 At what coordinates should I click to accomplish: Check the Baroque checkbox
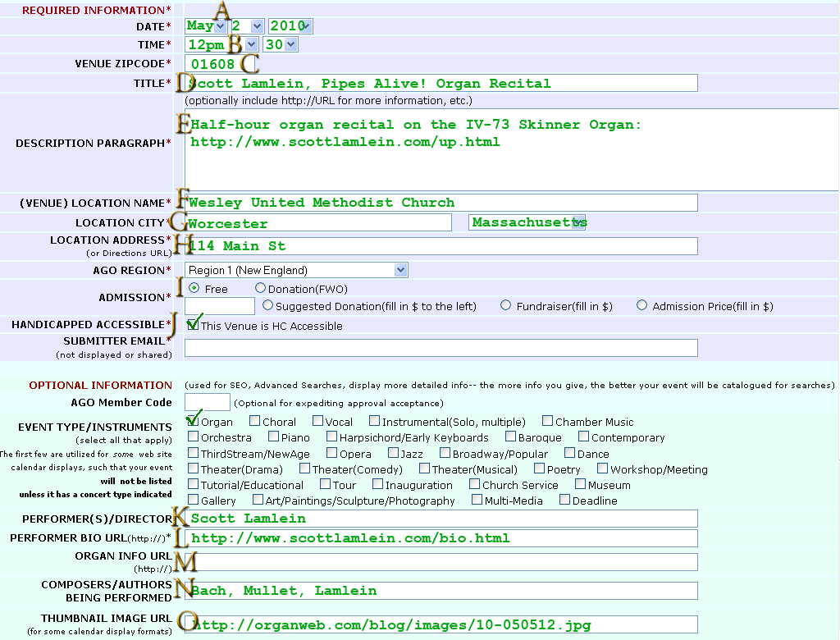(x=510, y=437)
